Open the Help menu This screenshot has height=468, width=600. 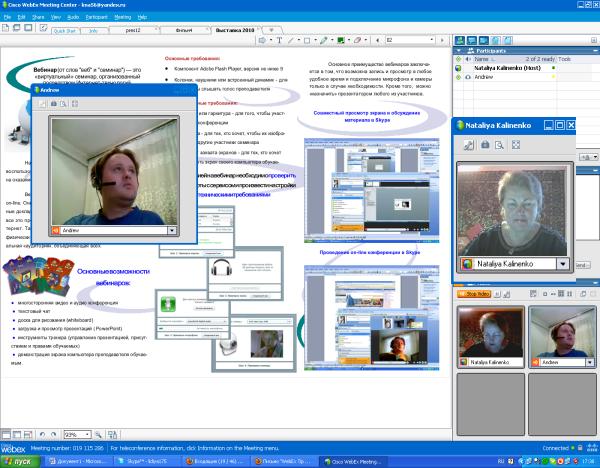[142, 17]
